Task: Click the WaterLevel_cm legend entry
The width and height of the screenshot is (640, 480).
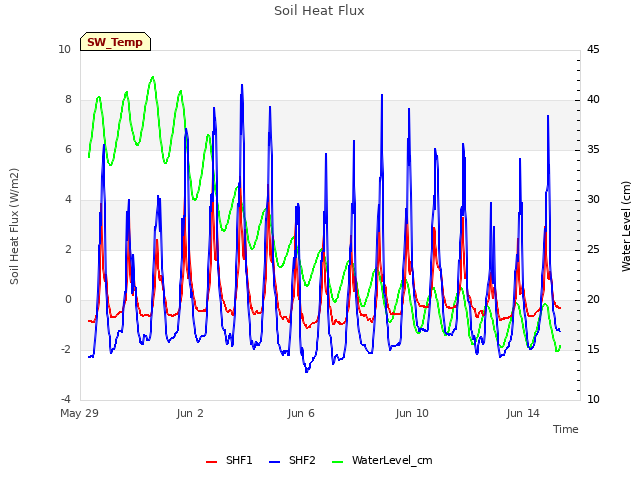Action: (x=382, y=460)
